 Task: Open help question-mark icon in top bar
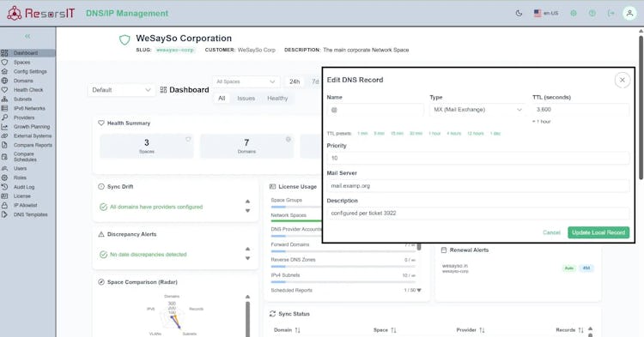[592, 13]
